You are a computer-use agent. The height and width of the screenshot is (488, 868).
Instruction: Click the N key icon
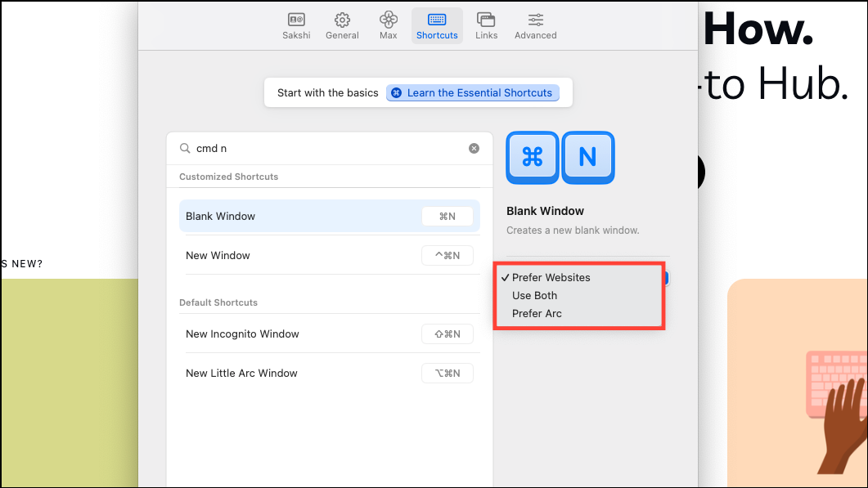pyautogui.click(x=587, y=157)
